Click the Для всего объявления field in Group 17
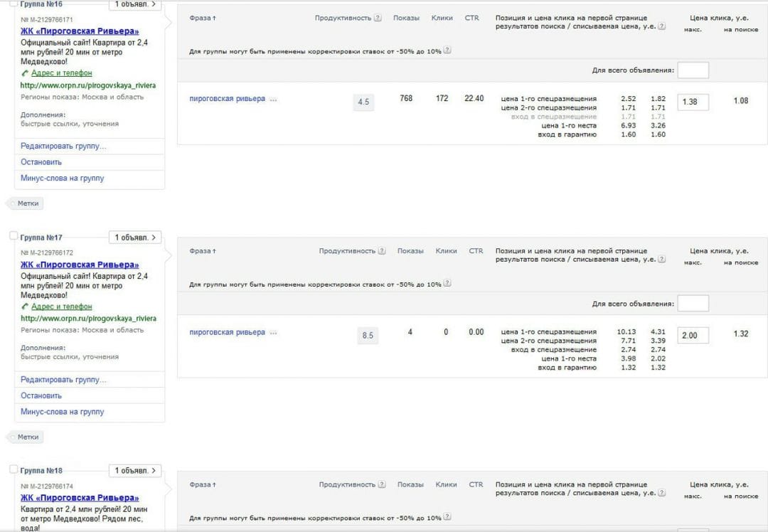Image resolution: width=768 pixels, height=532 pixels. [x=693, y=304]
